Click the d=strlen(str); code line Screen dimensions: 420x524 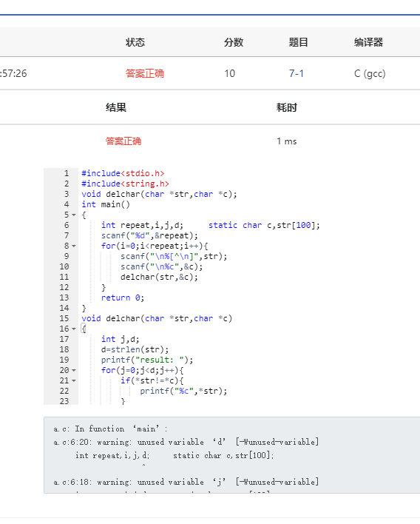pos(135,349)
